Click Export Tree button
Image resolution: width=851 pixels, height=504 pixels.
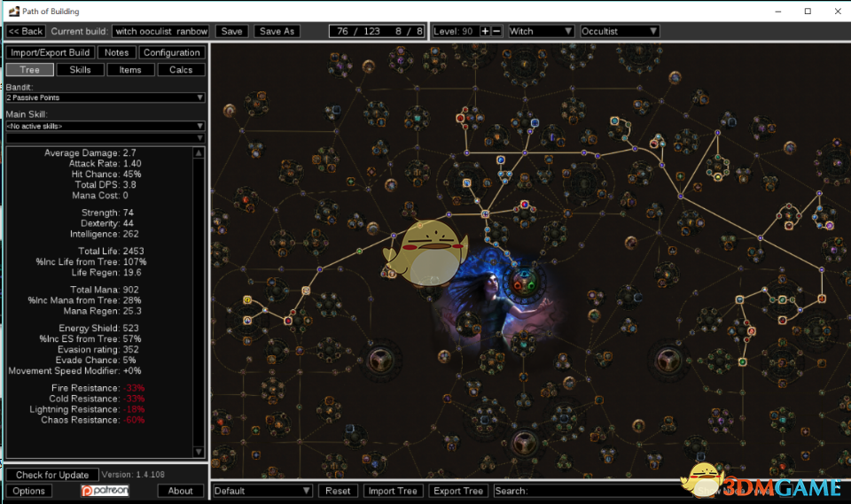click(459, 491)
